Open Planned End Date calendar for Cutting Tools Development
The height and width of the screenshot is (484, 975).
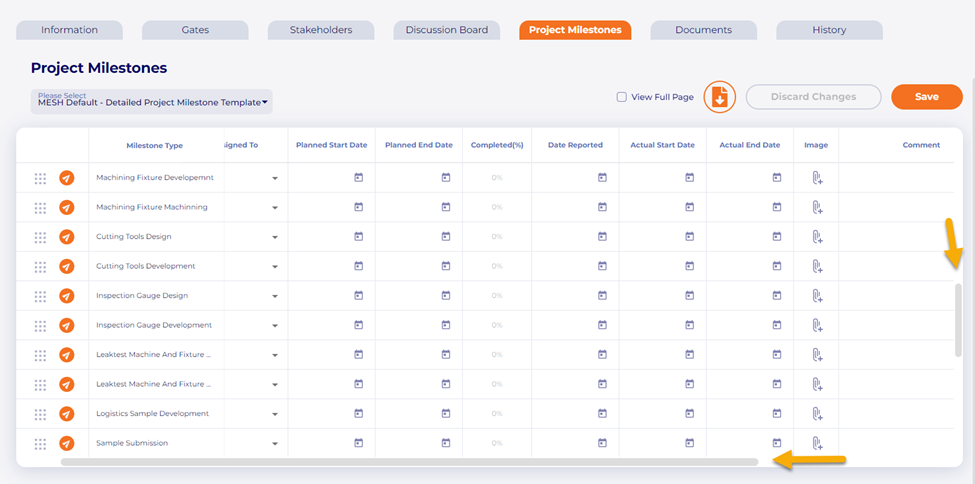click(446, 266)
